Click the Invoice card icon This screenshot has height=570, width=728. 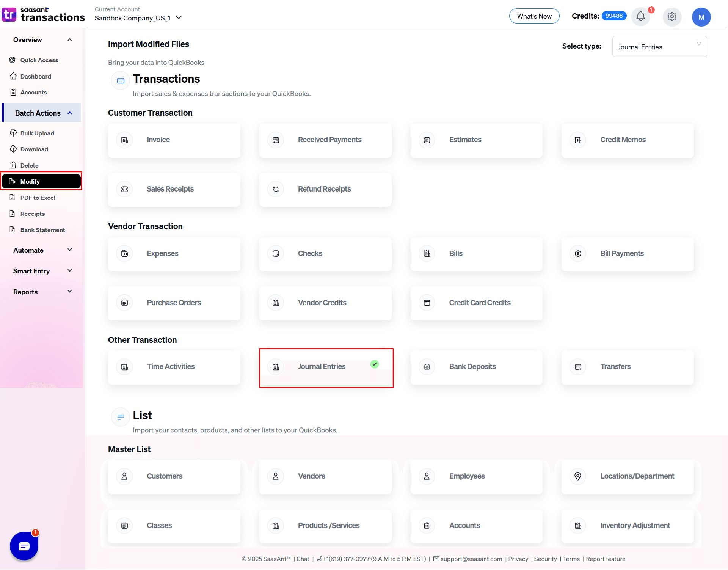(124, 140)
